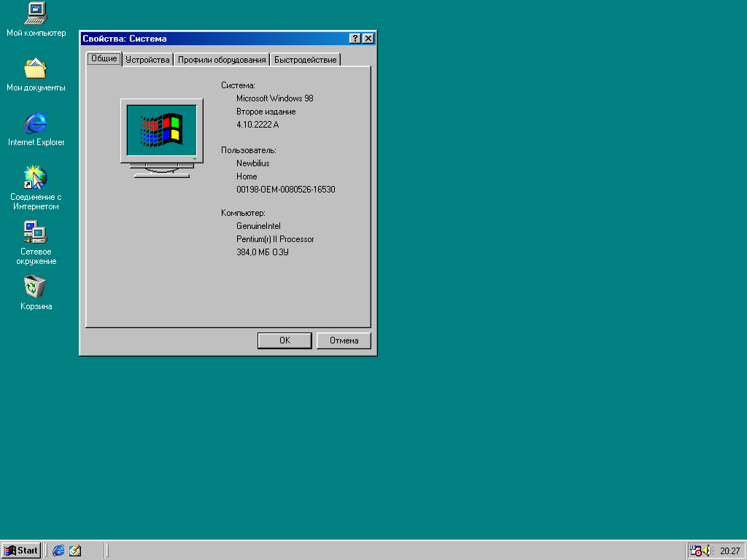The width and height of the screenshot is (747, 560).
Task: Click the version 4.10.2222 A text
Action: pyautogui.click(x=258, y=125)
